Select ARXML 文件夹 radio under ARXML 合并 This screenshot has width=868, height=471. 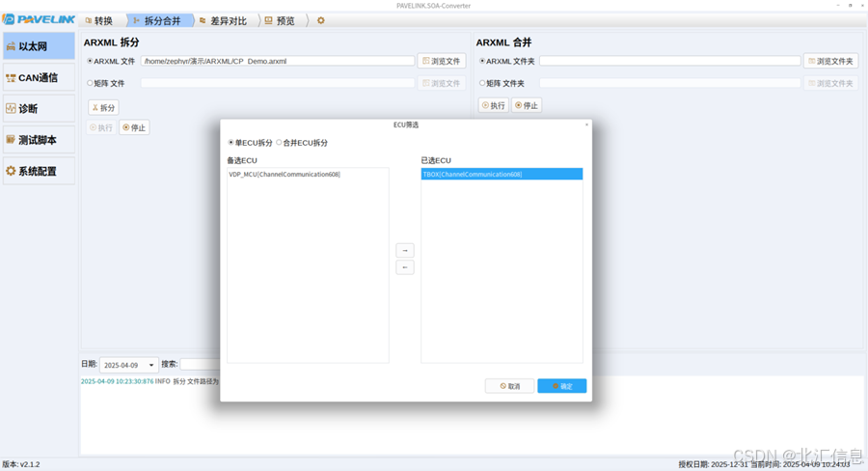point(482,61)
